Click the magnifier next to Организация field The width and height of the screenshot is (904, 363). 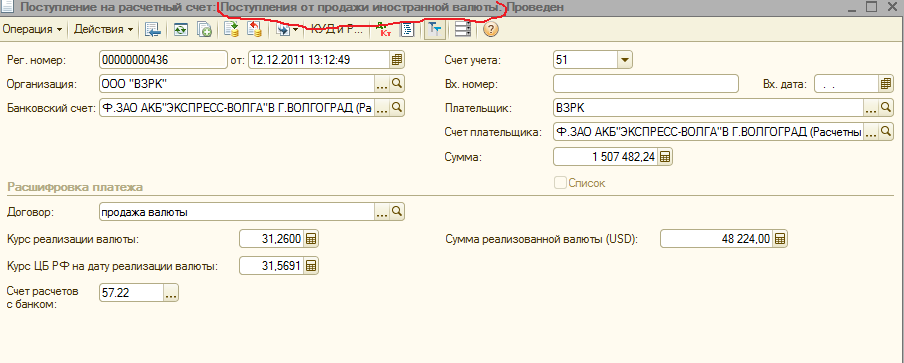tap(397, 84)
